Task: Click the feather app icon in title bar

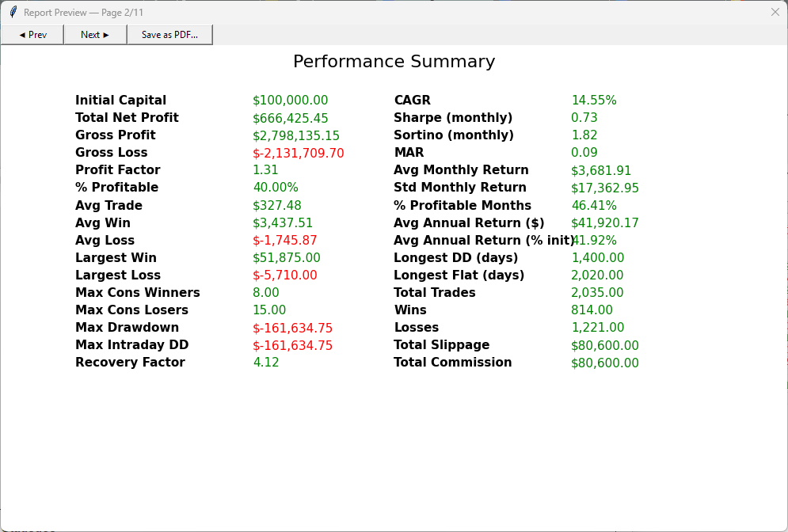Action: [x=13, y=12]
